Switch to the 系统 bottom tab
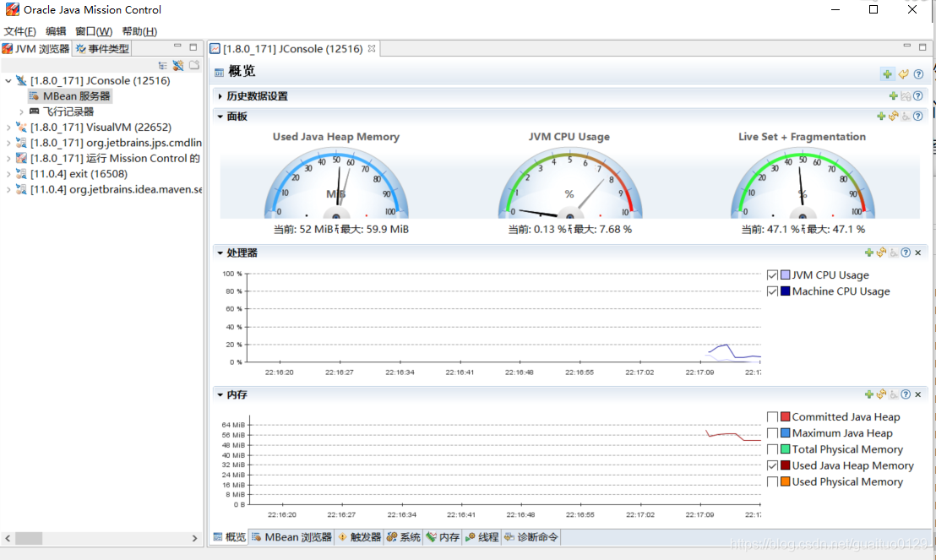The width and height of the screenshot is (936, 560). click(x=404, y=537)
